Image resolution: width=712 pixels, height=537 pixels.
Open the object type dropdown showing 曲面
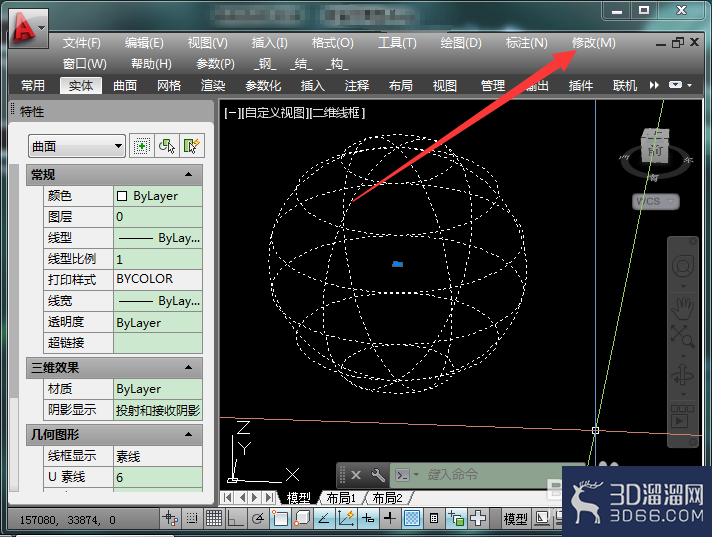click(x=77, y=146)
